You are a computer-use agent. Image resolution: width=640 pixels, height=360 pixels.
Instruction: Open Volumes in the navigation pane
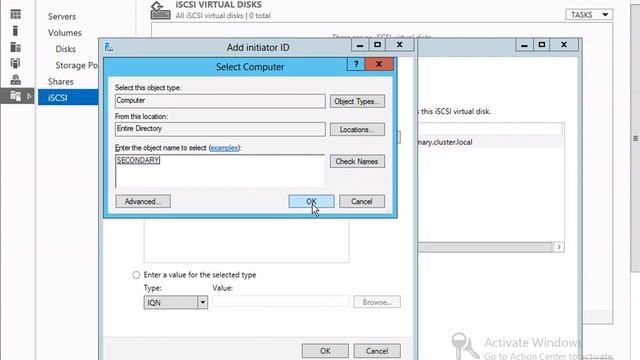[x=64, y=33]
